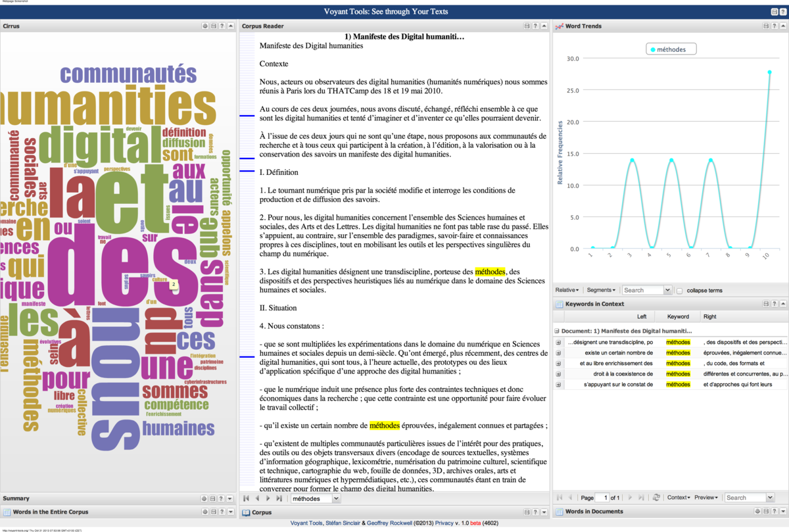
Task: Expand the Corpus panel
Action: 544,512
